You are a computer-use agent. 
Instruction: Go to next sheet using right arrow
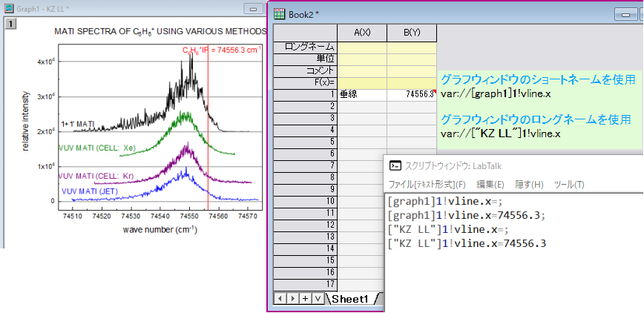[292, 299]
